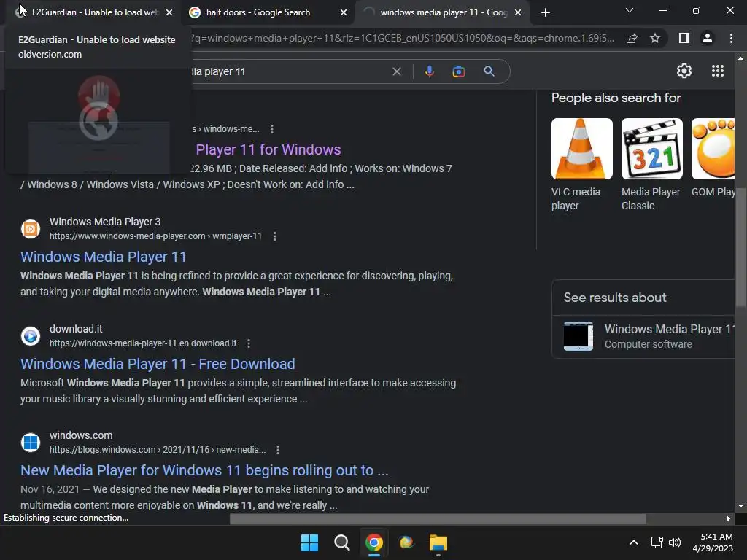Open the Windows Start menu
The width and height of the screenshot is (747, 560).
pyautogui.click(x=309, y=542)
